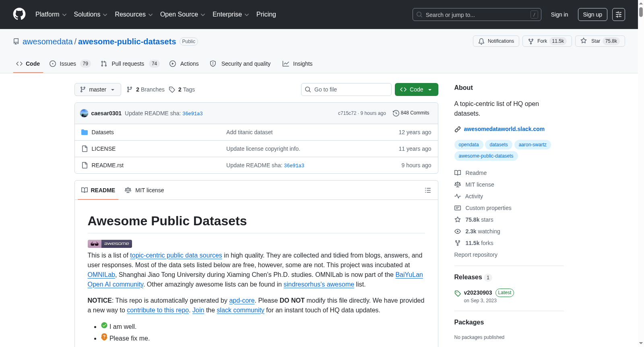Click the LICENSE file icon
Screen dimensions: 644x347
pos(85,149)
